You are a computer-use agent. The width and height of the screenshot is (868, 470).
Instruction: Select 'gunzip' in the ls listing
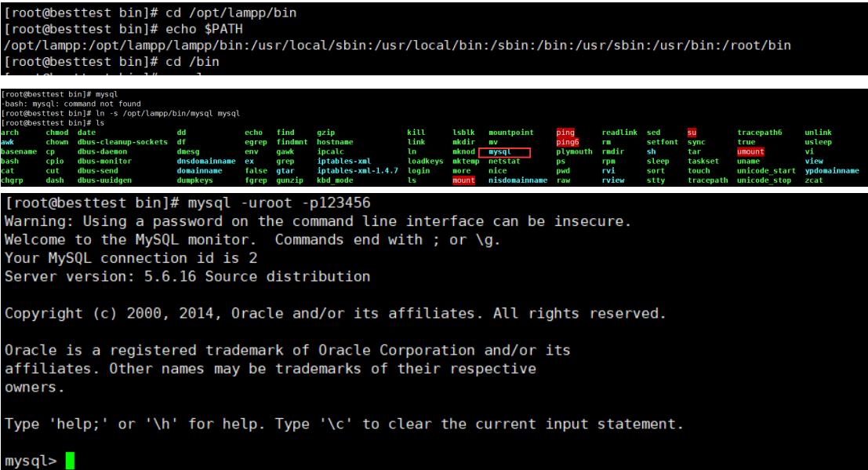290,180
